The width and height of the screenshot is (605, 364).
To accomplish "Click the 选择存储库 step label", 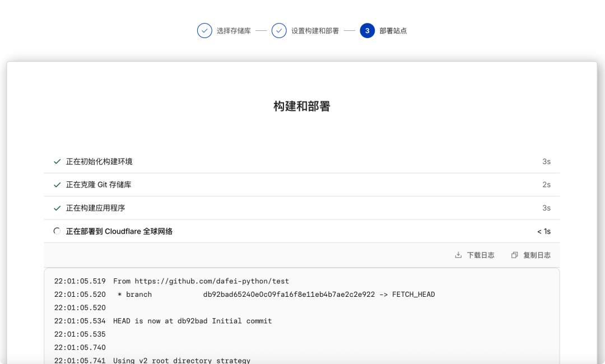I will 234,31.
